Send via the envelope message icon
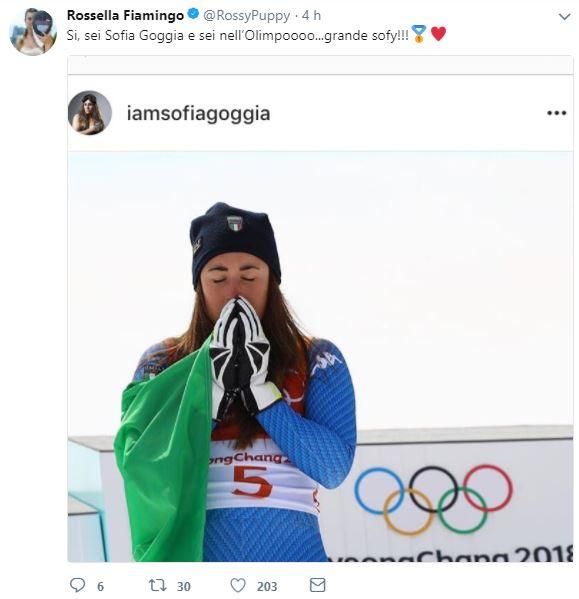The width and height of the screenshot is (579, 599). [x=317, y=585]
